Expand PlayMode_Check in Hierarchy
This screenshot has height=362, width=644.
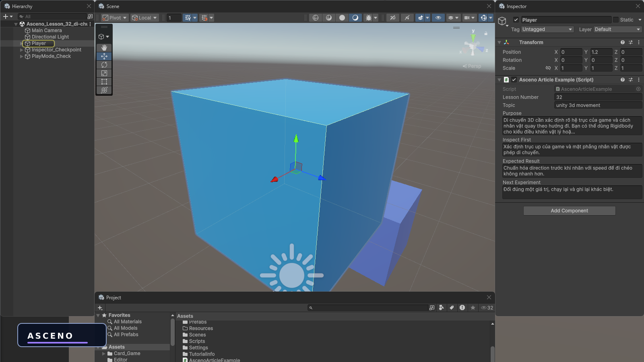(21, 56)
